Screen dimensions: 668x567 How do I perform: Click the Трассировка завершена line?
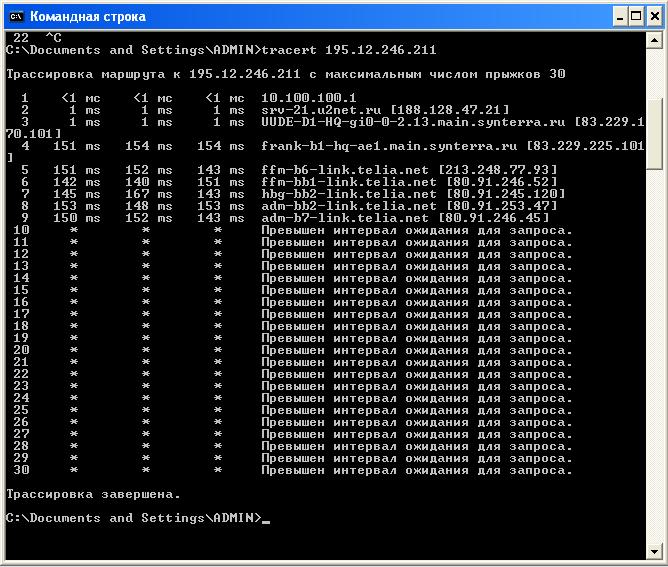tap(94, 494)
